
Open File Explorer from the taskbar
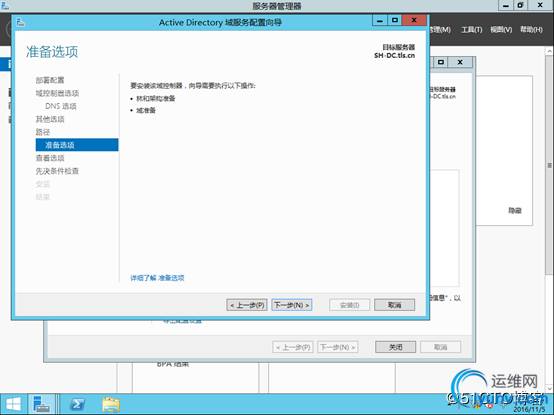click(111, 404)
